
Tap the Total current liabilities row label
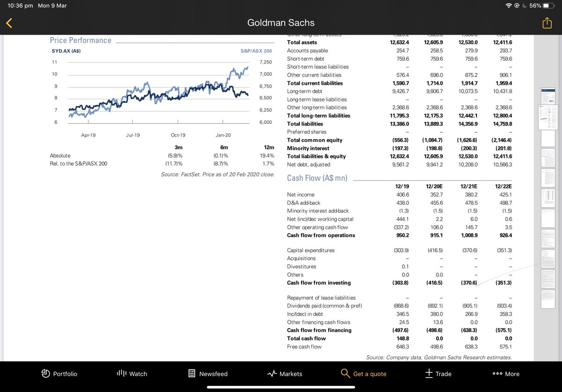pyautogui.click(x=315, y=83)
